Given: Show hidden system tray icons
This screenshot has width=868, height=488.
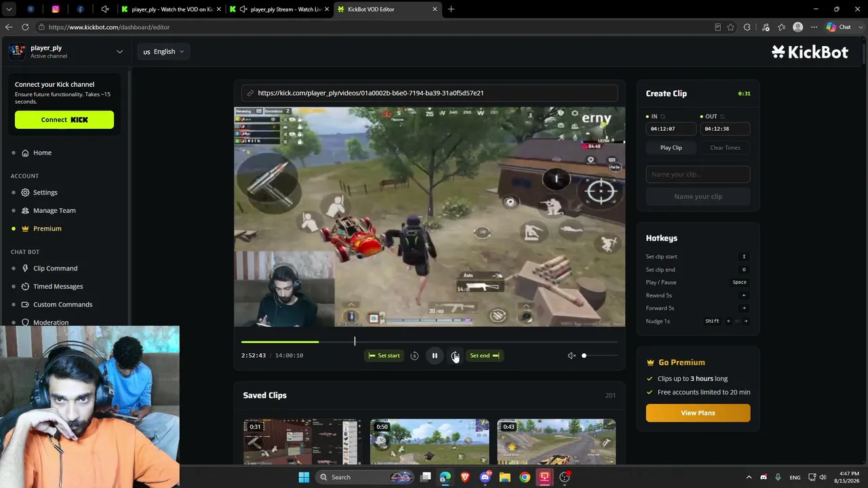Looking at the screenshot, I should [749, 477].
